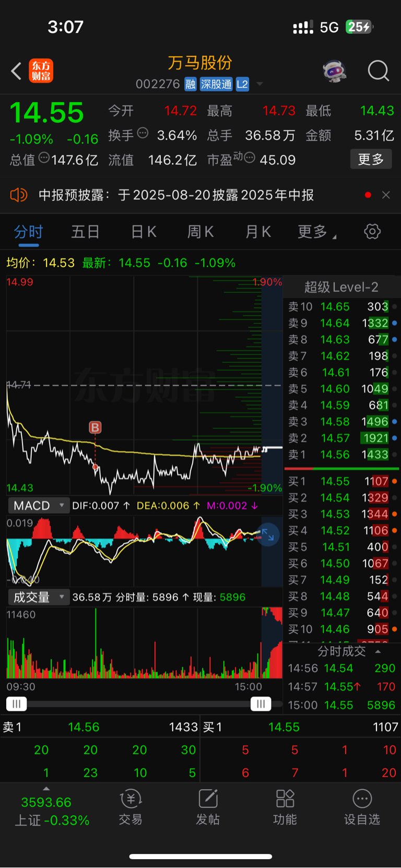Tap the 5G signal status indicator

[x=329, y=27]
